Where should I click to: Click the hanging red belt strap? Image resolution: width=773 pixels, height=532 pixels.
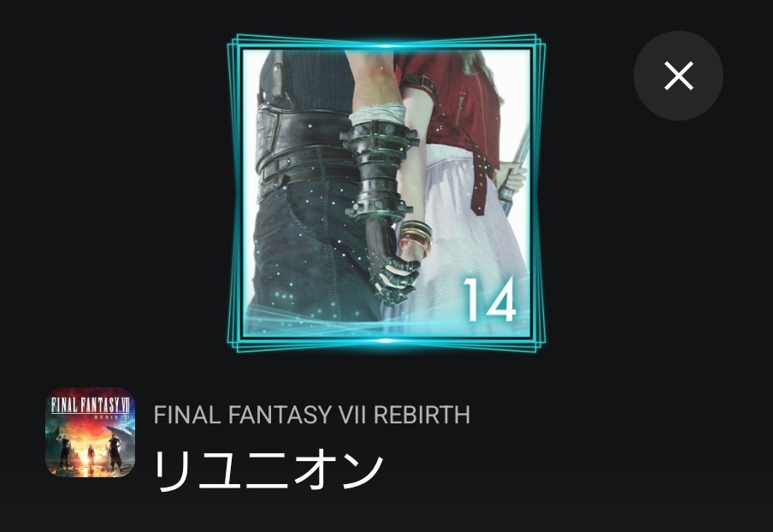(479, 182)
